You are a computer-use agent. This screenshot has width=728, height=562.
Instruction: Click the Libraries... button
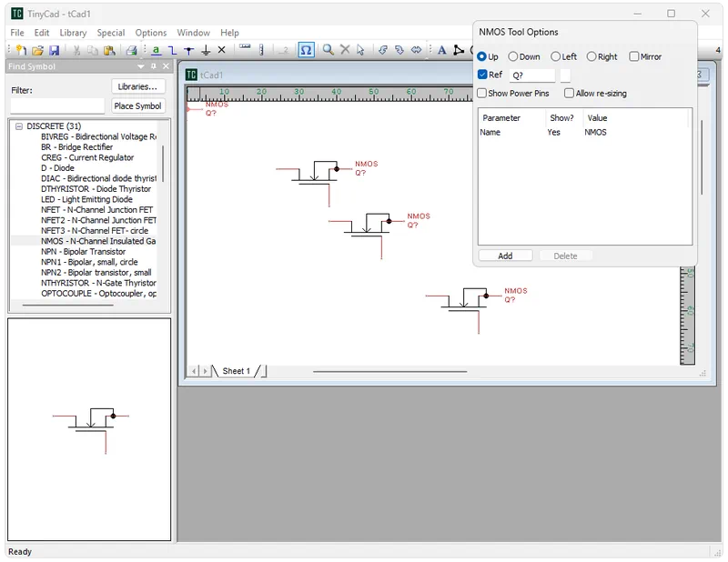(x=138, y=86)
